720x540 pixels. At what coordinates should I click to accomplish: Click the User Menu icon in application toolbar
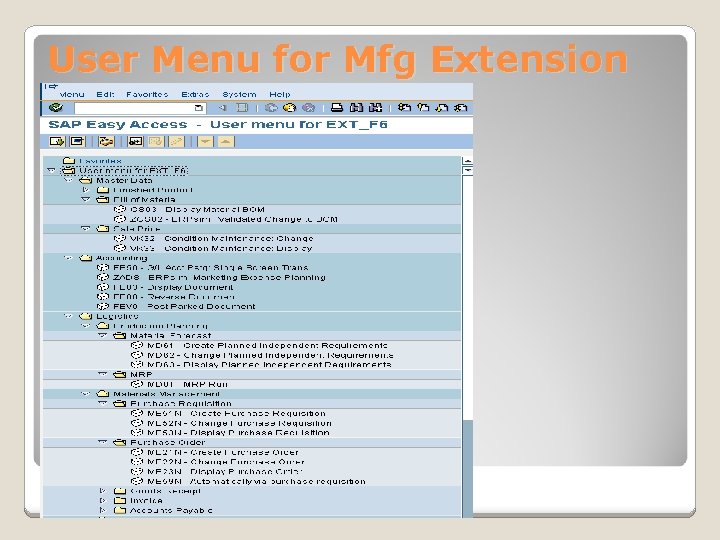[57, 141]
